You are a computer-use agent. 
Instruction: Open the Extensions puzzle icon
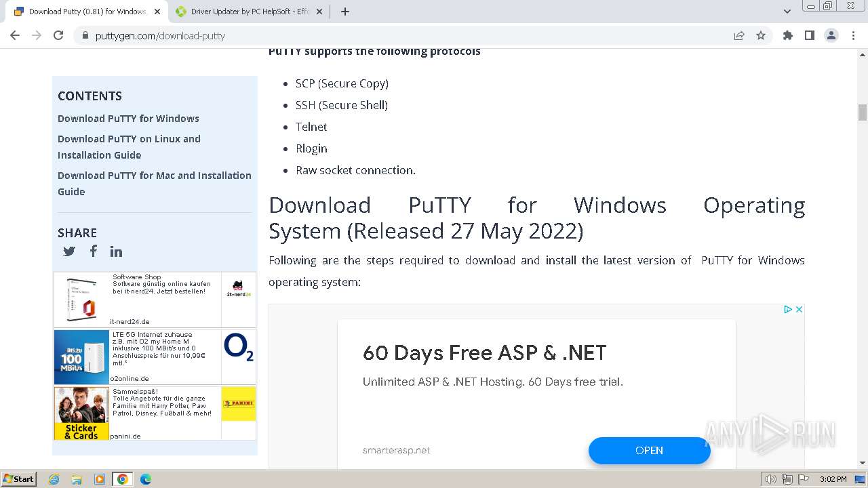(x=788, y=36)
